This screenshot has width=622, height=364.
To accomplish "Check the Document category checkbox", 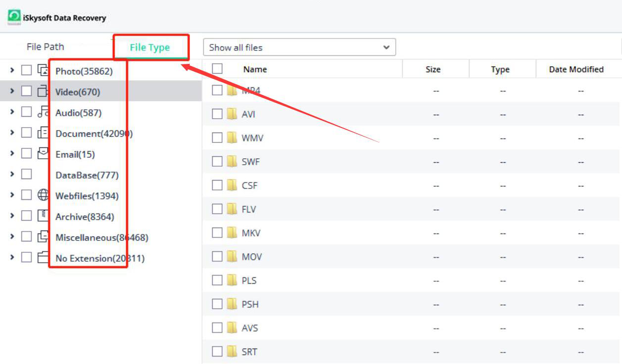I will coord(26,133).
